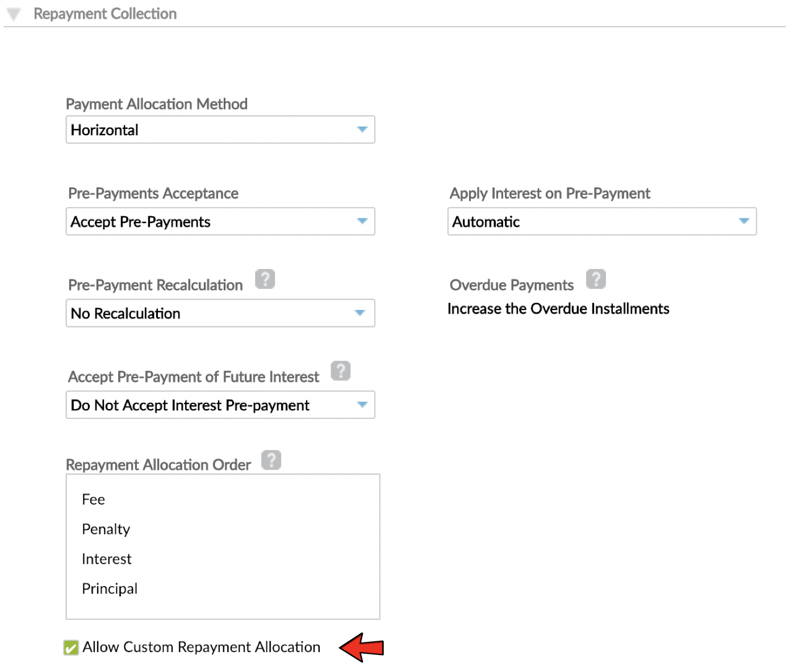This screenshot has height=672, width=786.
Task: Open the Overdue Payments help tooltip
Action: pyautogui.click(x=596, y=279)
